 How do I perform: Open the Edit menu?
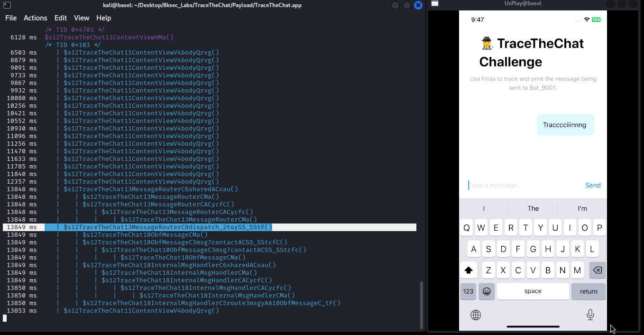point(61,18)
